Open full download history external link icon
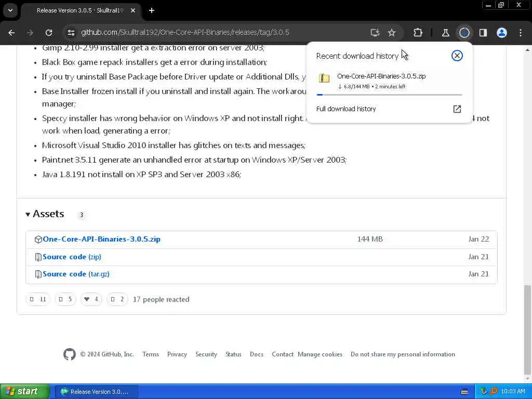 pyautogui.click(x=457, y=109)
